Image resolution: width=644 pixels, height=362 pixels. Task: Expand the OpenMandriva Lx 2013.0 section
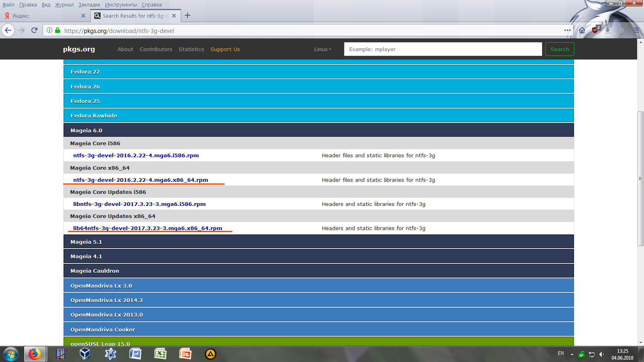[x=318, y=315]
